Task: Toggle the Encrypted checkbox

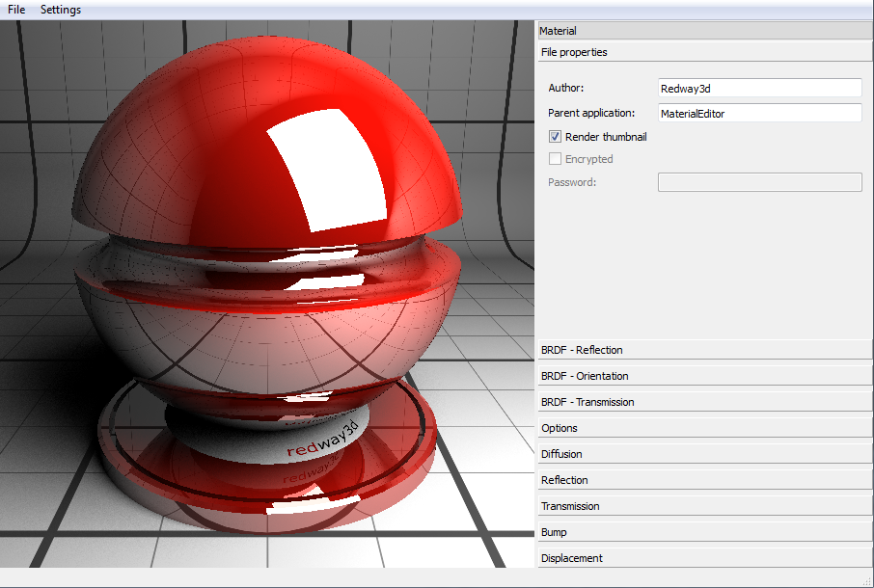Action: [x=555, y=159]
